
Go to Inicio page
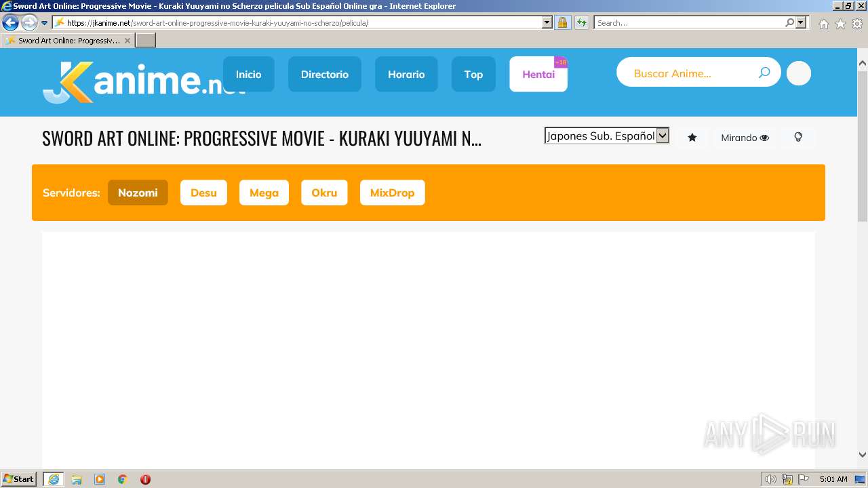click(x=249, y=74)
